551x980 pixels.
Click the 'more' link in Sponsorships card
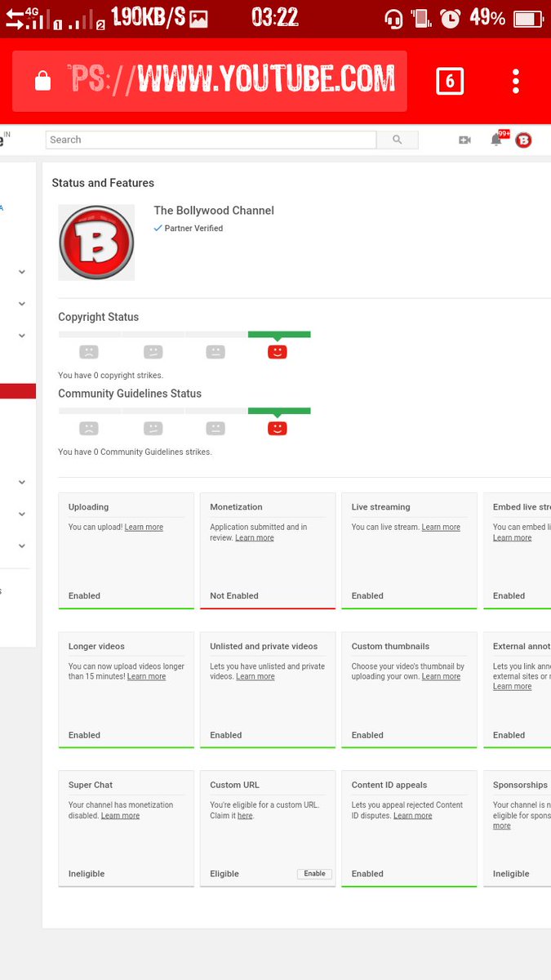tap(501, 826)
